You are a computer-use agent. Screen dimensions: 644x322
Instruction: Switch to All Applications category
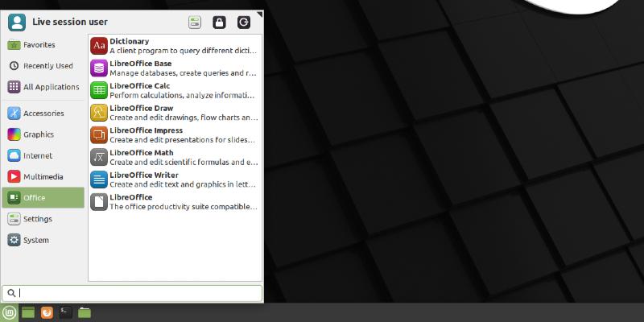(x=43, y=87)
